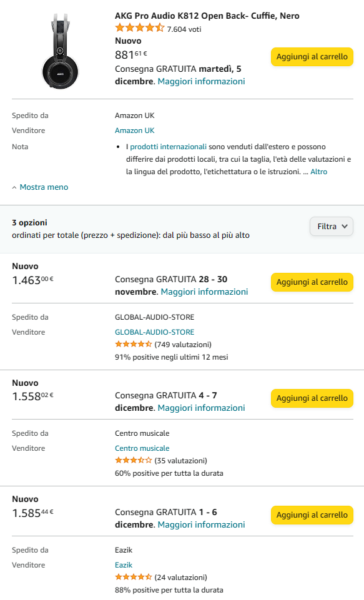
Task: Expand the note with the Altro link
Action: coord(319,172)
